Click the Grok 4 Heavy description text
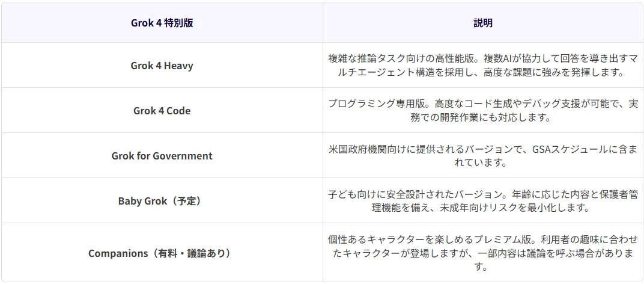 [x=482, y=66]
